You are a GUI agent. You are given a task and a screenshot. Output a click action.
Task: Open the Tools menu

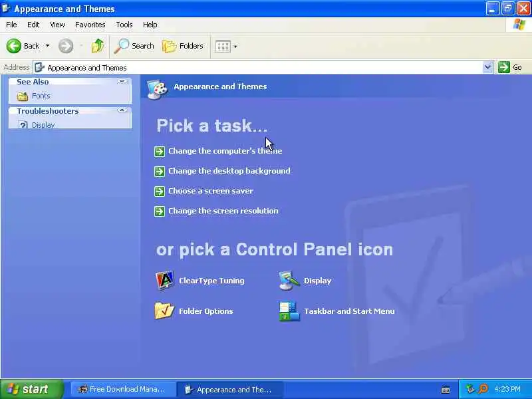(124, 25)
